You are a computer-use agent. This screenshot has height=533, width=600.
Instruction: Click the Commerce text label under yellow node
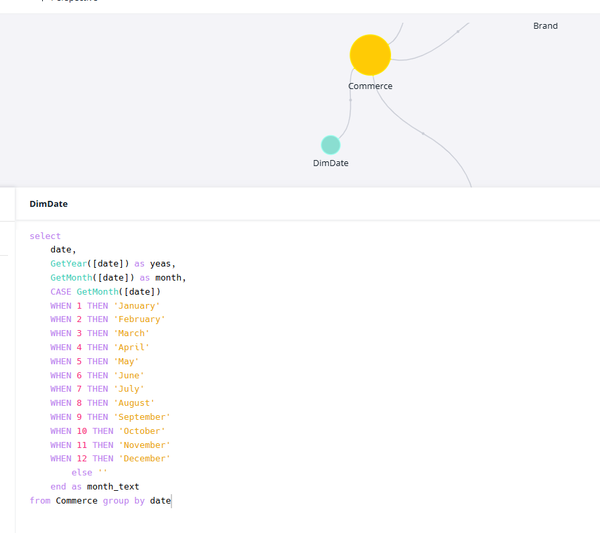coord(370,86)
